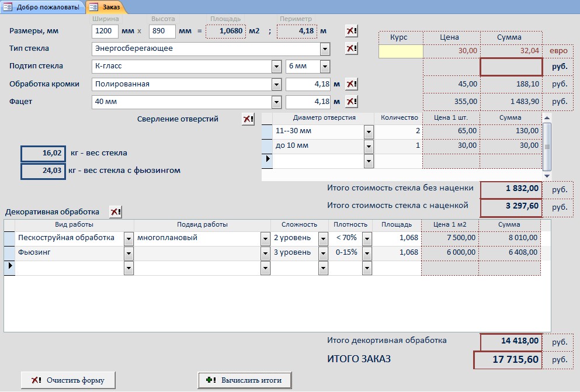Click the Итого декортивная обработка value 14 418,00

(x=511, y=341)
